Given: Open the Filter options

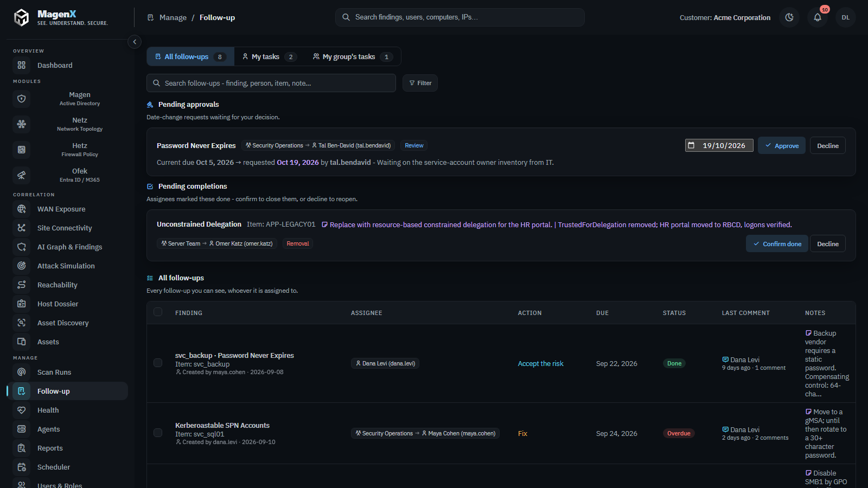Looking at the screenshot, I should point(420,83).
